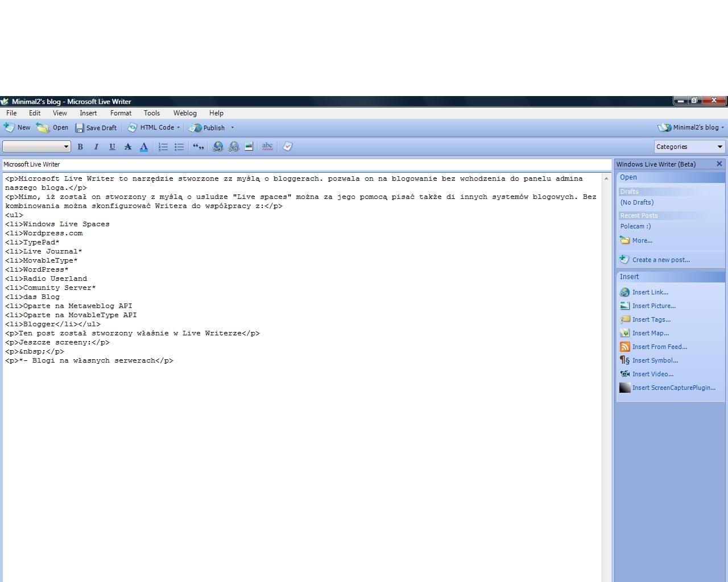Switch view using the HTML Code button

[x=151, y=128]
